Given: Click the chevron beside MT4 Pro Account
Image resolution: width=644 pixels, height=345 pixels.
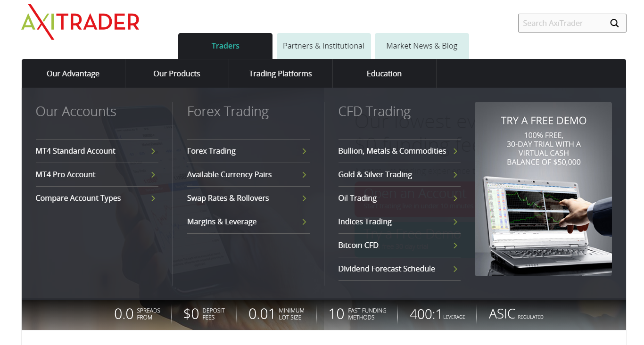Looking at the screenshot, I should coord(153,175).
